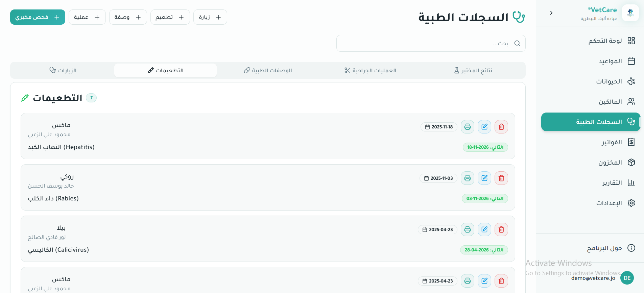Focus the بحث search field
Screen dimensions: 644x293
(431, 43)
